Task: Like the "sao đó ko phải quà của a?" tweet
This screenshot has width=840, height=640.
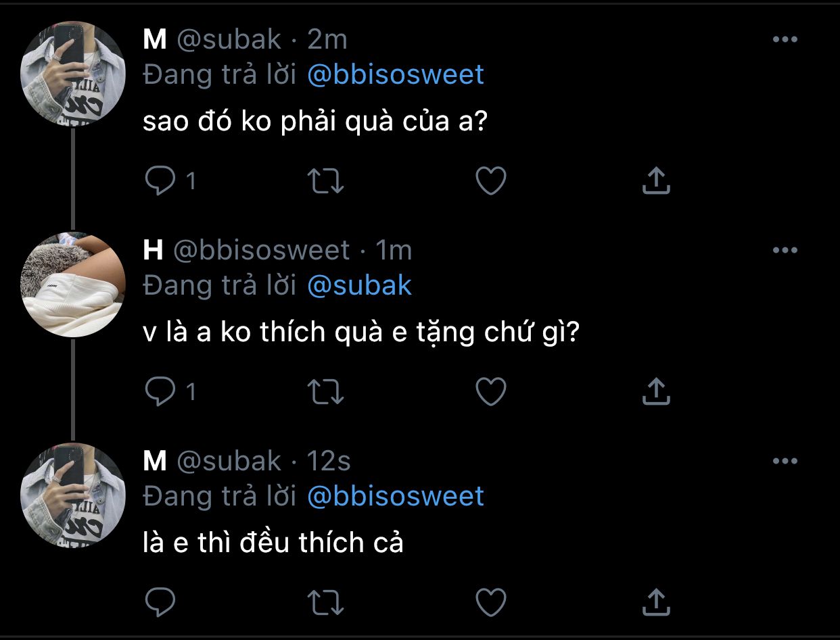Action: pos(491,181)
